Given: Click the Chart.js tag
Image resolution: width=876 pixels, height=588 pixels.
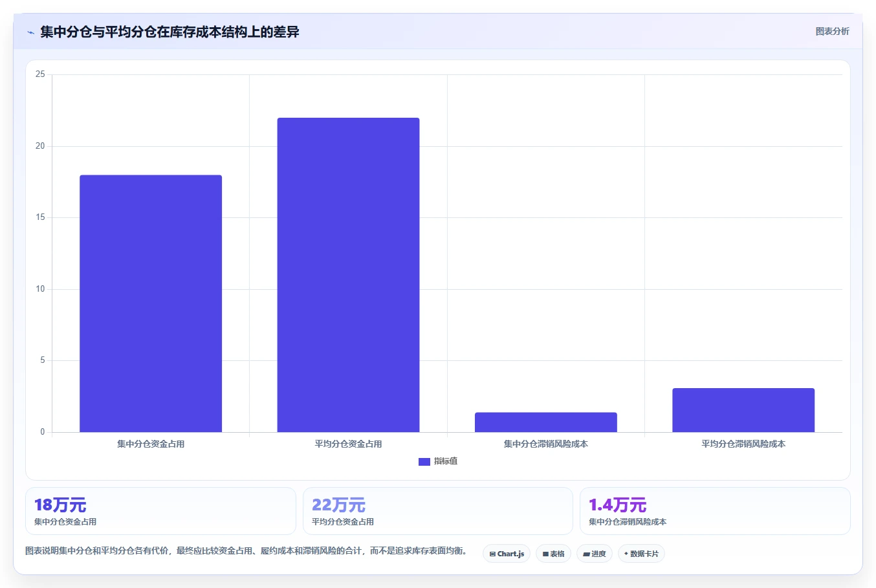Looking at the screenshot, I should 507,554.
